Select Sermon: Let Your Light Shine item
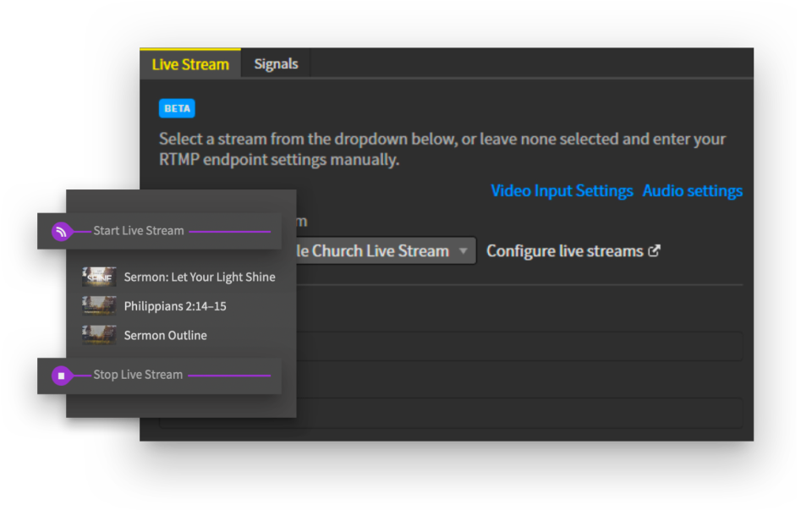The height and width of the screenshot is (516, 812). (x=178, y=277)
